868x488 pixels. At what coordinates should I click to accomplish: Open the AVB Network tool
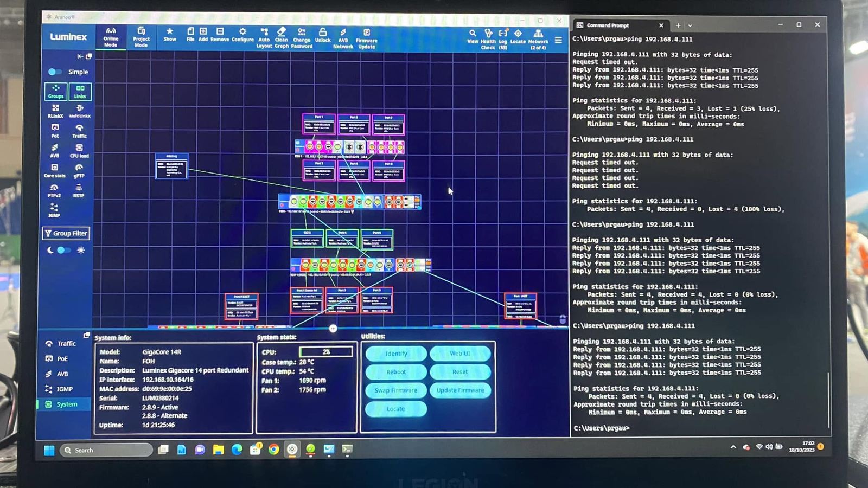pos(343,38)
